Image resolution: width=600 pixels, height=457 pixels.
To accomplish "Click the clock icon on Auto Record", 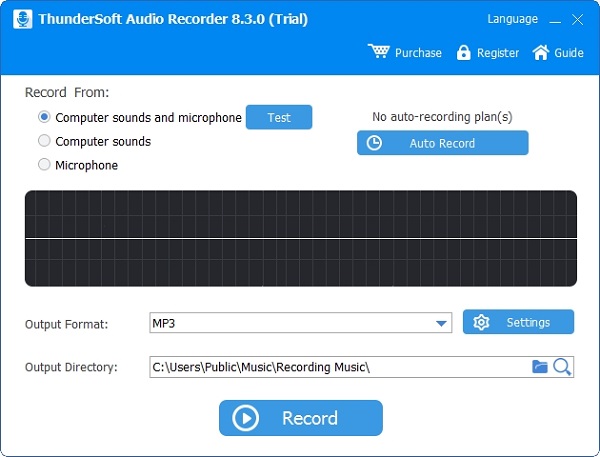I will point(374,143).
